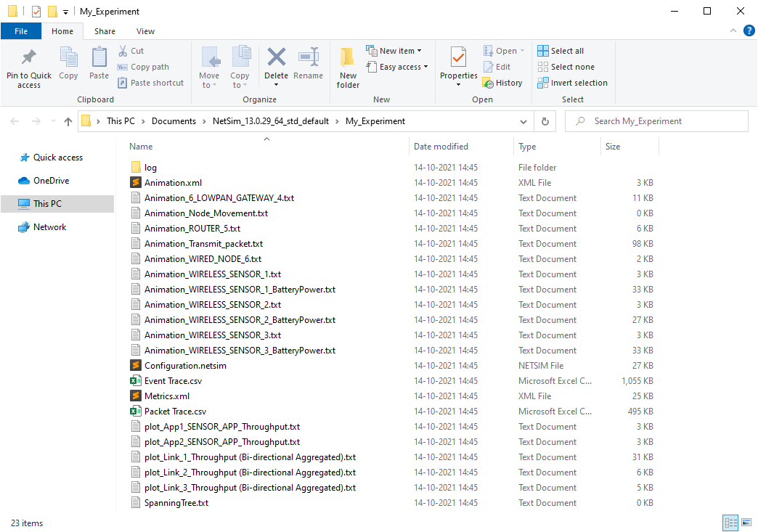Switch to Details view icon in status bar
758x532 pixels.
[730, 523]
